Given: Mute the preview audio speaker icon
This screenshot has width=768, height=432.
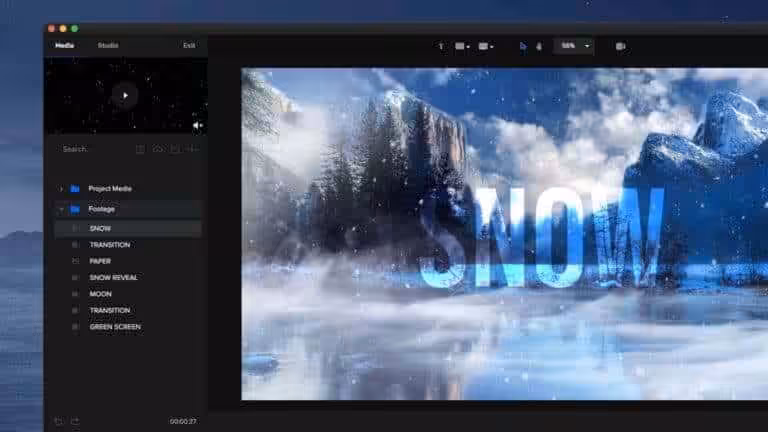Looking at the screenshot, I should (197, 125).
